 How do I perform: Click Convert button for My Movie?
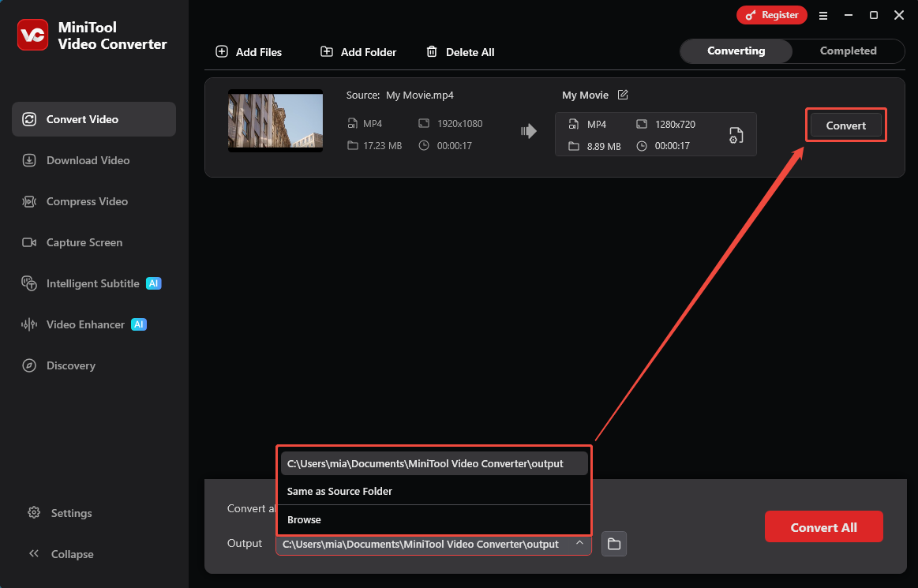pyautogui.click(x=845, y=125)
